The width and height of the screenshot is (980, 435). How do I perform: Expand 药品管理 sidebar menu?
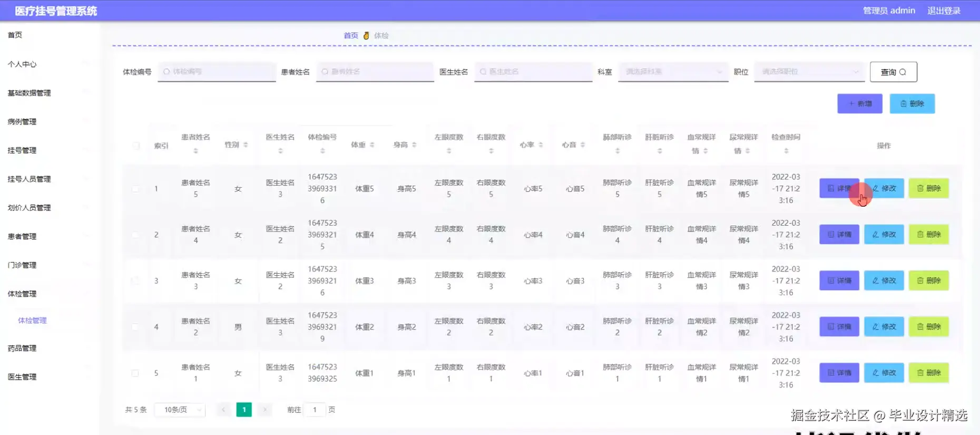click(50, 349)
